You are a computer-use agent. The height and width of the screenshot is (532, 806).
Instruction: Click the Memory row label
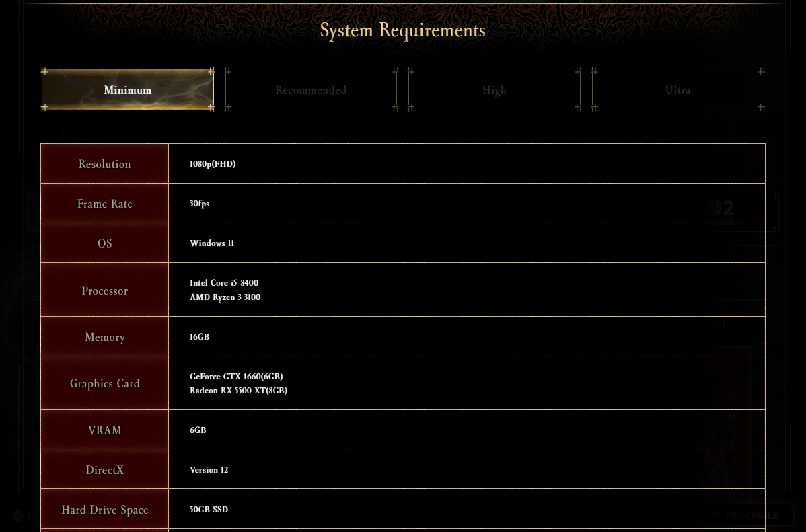[x=105, y=337]
